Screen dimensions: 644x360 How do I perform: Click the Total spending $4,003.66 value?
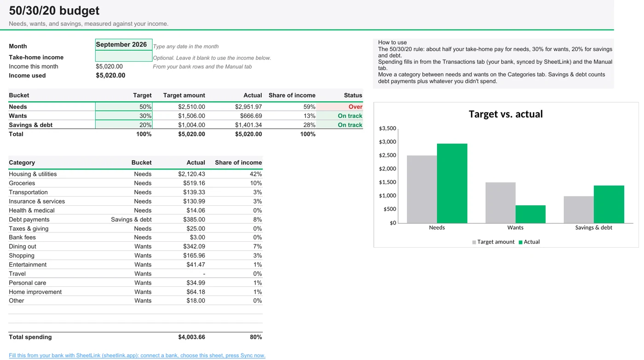(x=192, y=337)
